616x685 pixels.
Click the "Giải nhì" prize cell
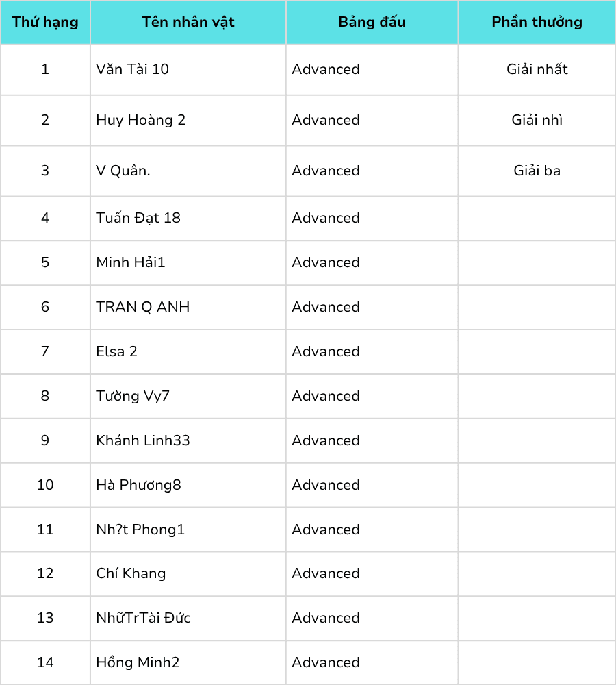pyautogui.click(x=537, y=120)
